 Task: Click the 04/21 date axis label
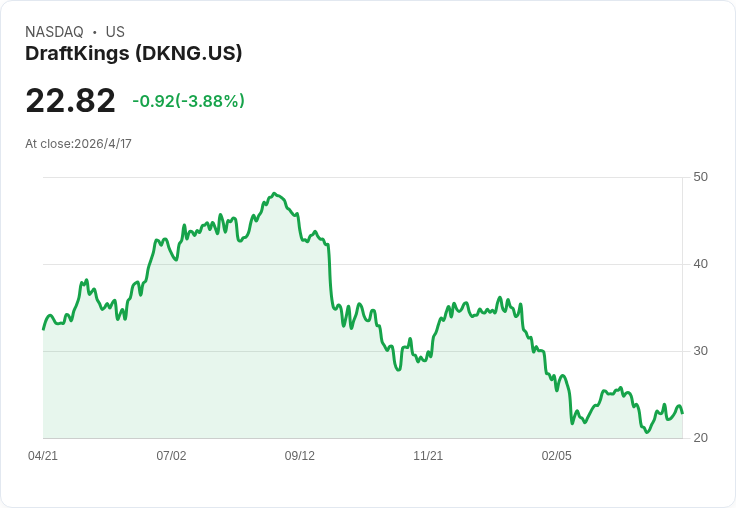coord(43,456)
